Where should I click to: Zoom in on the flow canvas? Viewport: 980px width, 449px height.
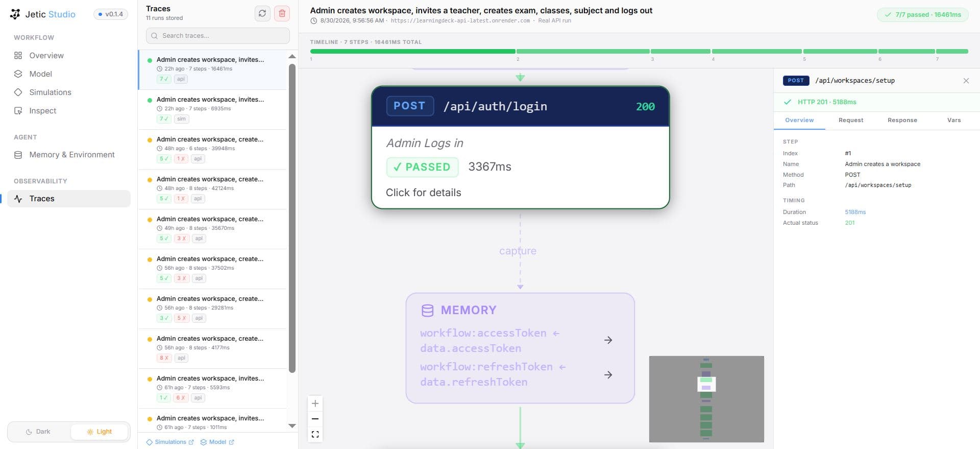tap(315, 404)
